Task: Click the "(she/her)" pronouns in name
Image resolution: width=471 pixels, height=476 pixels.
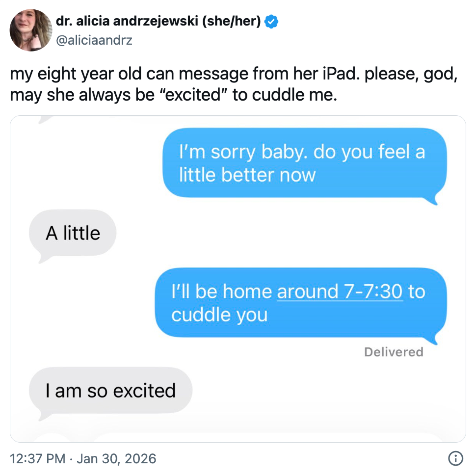Action: pos(231,21)
